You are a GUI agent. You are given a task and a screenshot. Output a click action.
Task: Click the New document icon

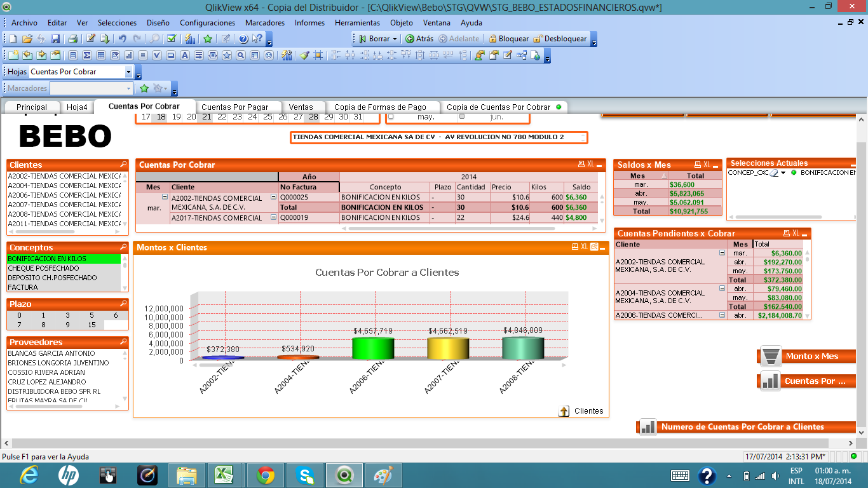[13, 39]
